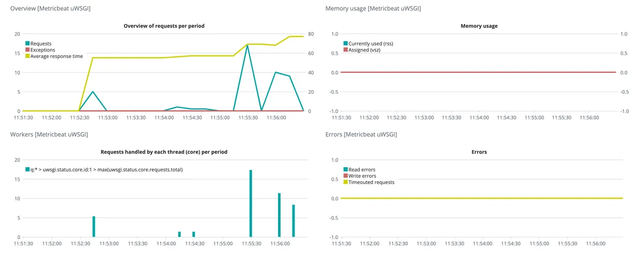Click teal swatch beside Requests legend
Viewport: 644px width, 260px height.
[27, 43]
